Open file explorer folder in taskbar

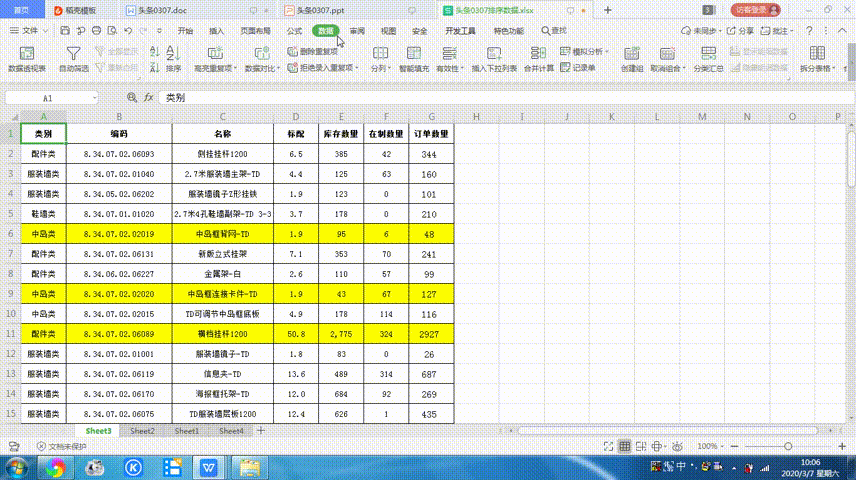coord(249,468)
